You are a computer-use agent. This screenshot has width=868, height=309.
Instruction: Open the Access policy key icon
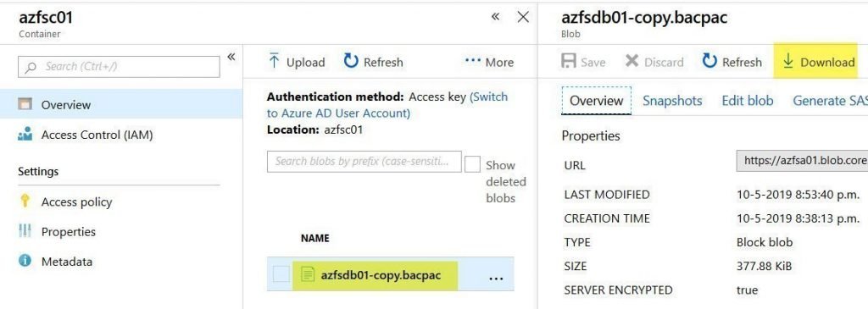[x=25, y=201]
